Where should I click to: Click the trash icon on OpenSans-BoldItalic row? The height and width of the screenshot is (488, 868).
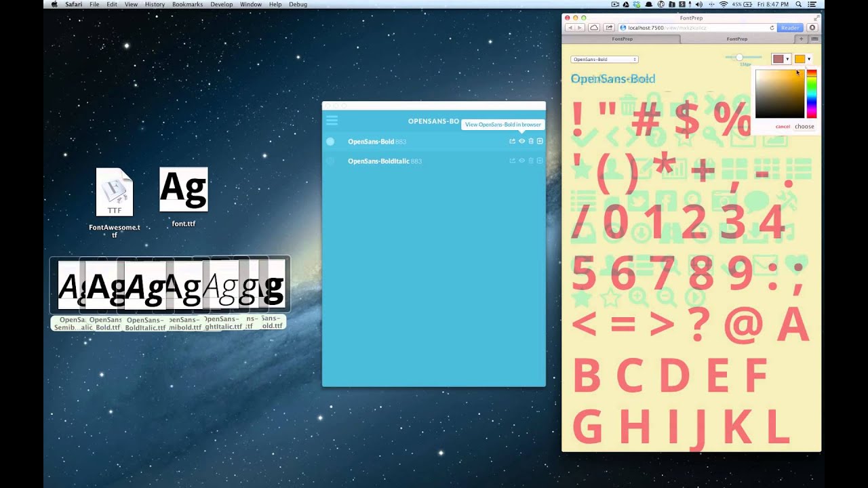(x=531, y=161)
